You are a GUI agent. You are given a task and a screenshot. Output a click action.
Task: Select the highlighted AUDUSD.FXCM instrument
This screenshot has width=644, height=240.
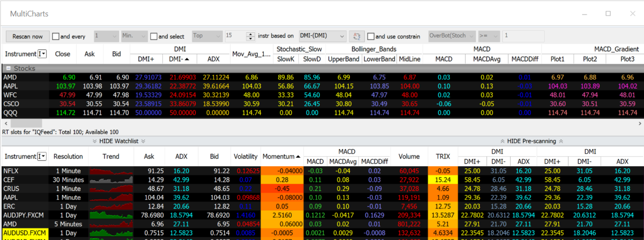pos(25,233)
